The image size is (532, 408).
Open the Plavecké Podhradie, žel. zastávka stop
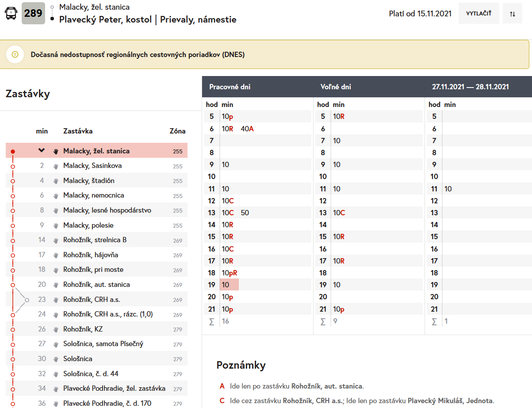point(114,389)
